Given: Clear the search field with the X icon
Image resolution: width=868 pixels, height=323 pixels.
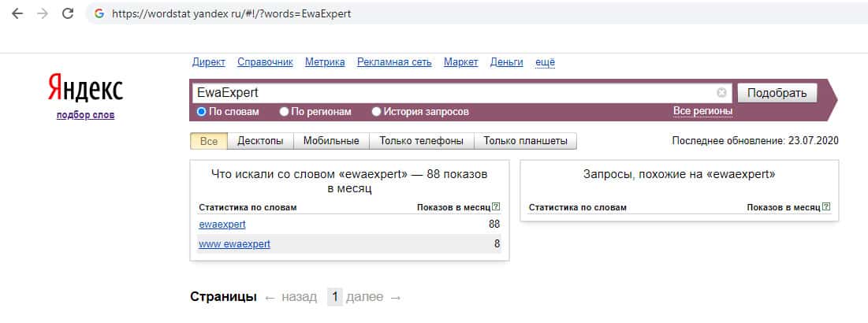Looking at the screenshot, I should point(721,93).
